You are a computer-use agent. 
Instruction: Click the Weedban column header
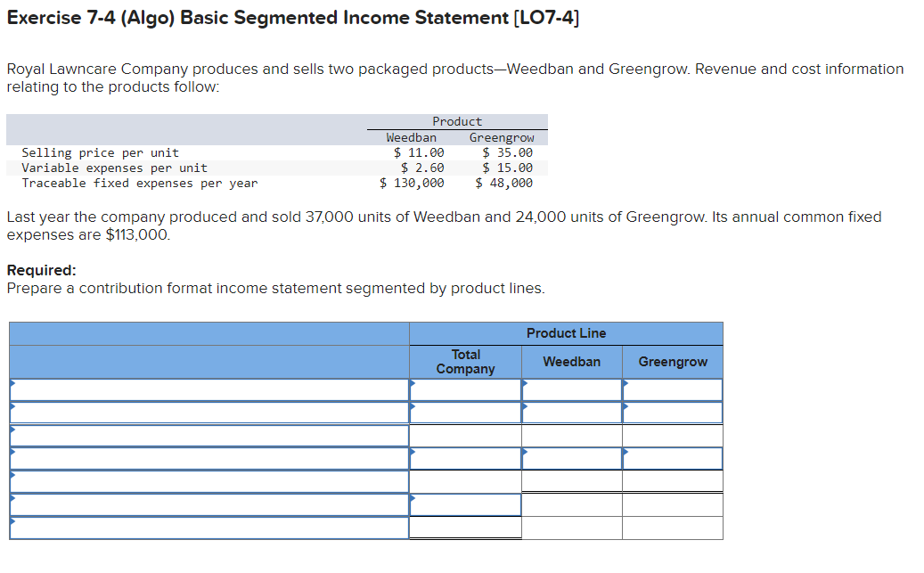tap(570, 362)
